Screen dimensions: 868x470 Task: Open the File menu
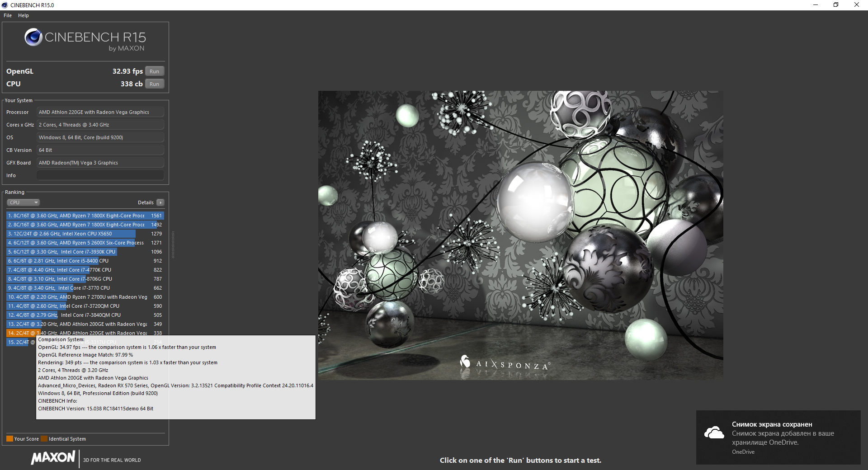click(8, 15)
